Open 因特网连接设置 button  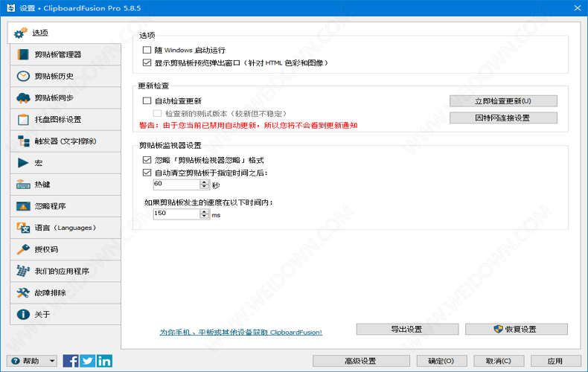(x=503, y=118)
